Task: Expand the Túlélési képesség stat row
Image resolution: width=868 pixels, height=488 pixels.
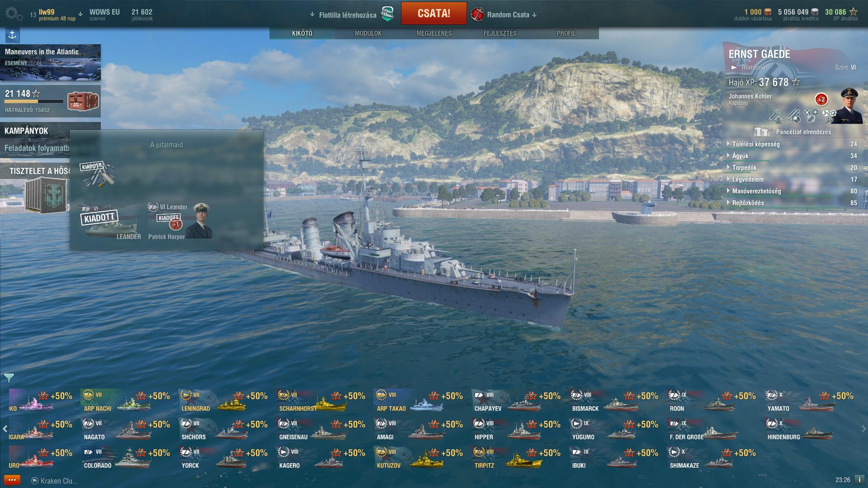Action: click(792, 144)
